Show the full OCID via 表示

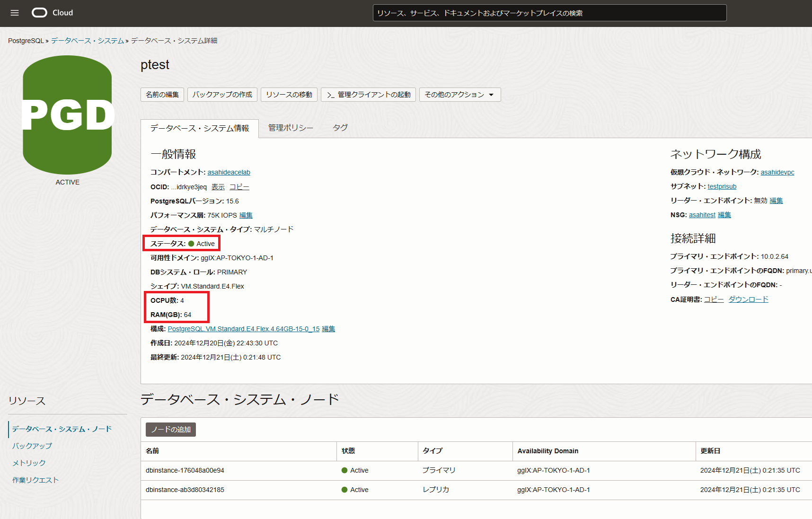[x=218, y=187]
